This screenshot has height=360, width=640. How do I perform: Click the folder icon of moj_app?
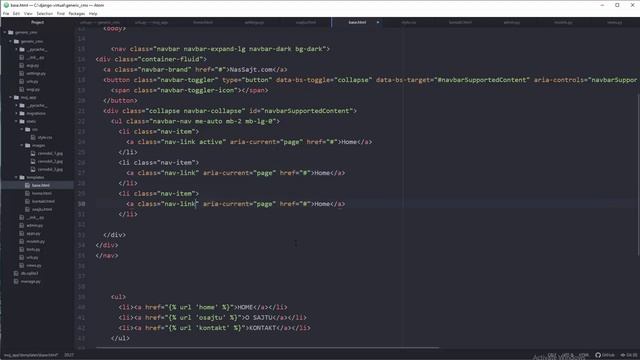pos(16,98)
